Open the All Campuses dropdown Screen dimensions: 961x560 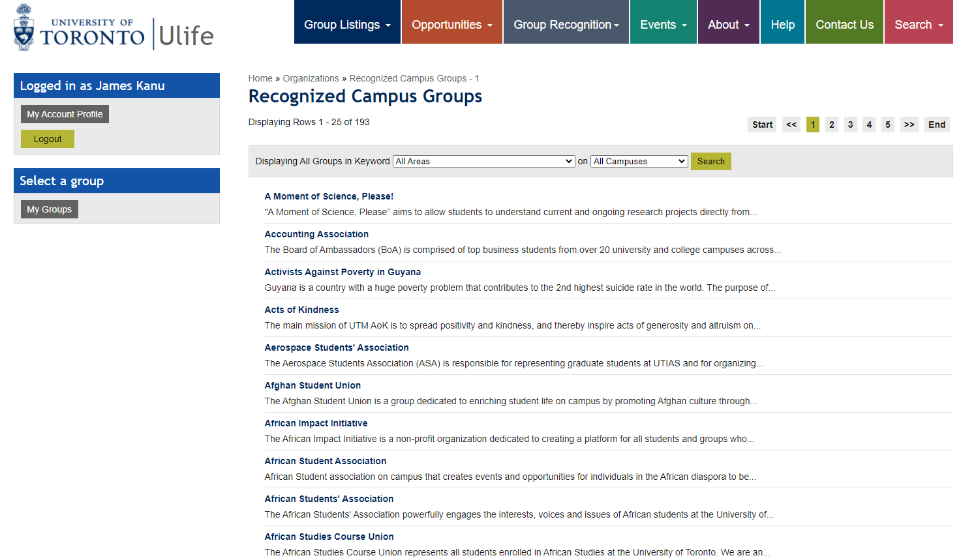point(639,161)
